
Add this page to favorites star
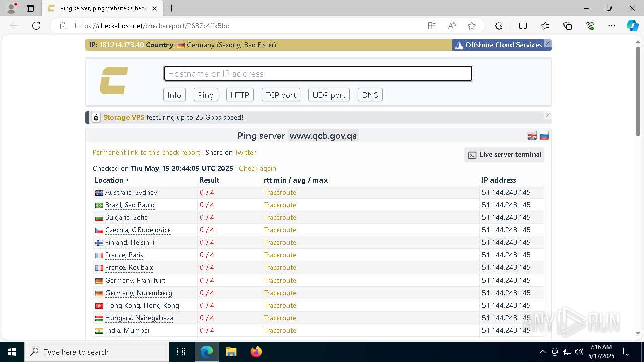(x=472, y=26)
